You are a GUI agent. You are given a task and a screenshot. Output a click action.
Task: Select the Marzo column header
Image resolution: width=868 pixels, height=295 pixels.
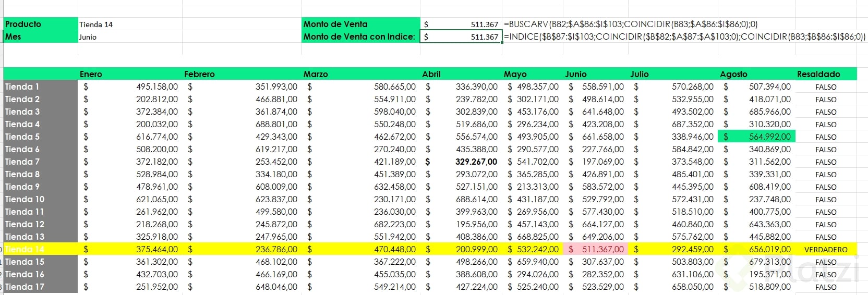tap(316, 74)
